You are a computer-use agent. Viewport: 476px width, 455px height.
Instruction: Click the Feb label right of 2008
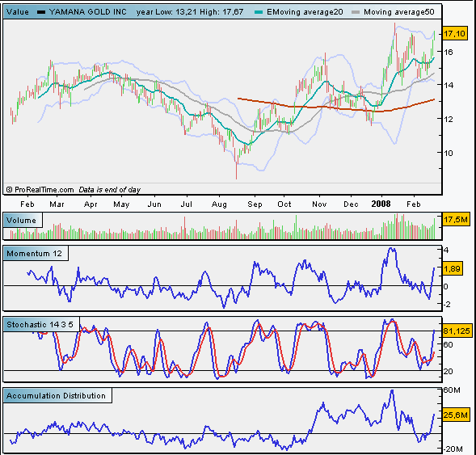point(414,204)
